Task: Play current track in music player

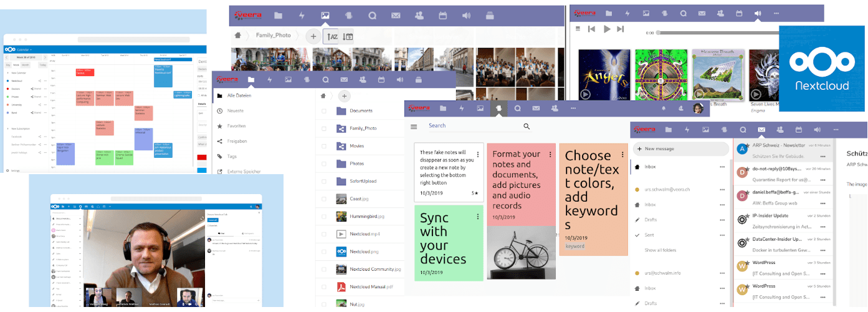Action: click(606, 29)
